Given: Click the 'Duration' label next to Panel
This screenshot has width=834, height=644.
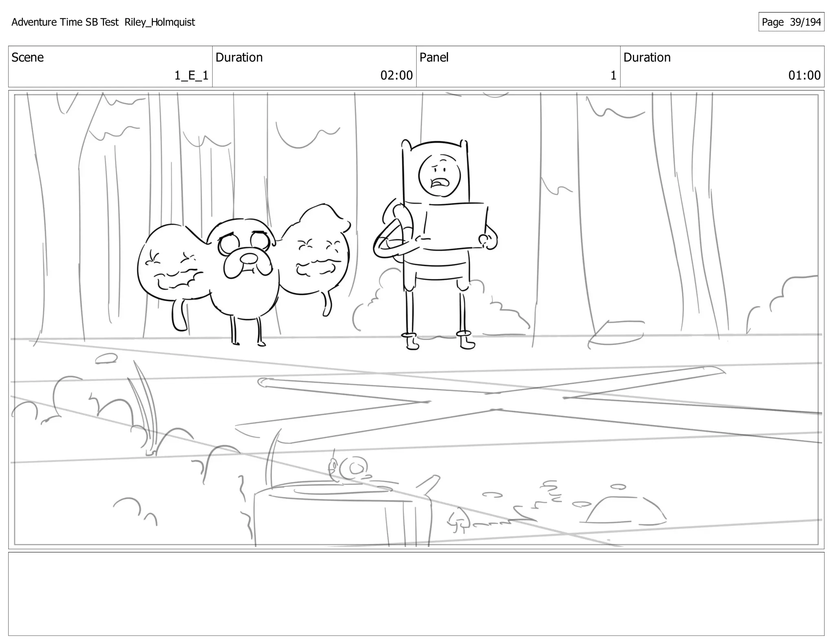Looking at the screenshot, I should [647, 57].
